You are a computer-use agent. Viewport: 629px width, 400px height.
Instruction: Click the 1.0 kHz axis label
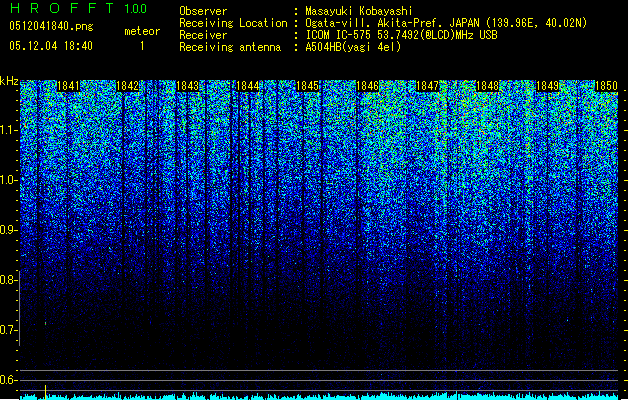coord(9,180)
